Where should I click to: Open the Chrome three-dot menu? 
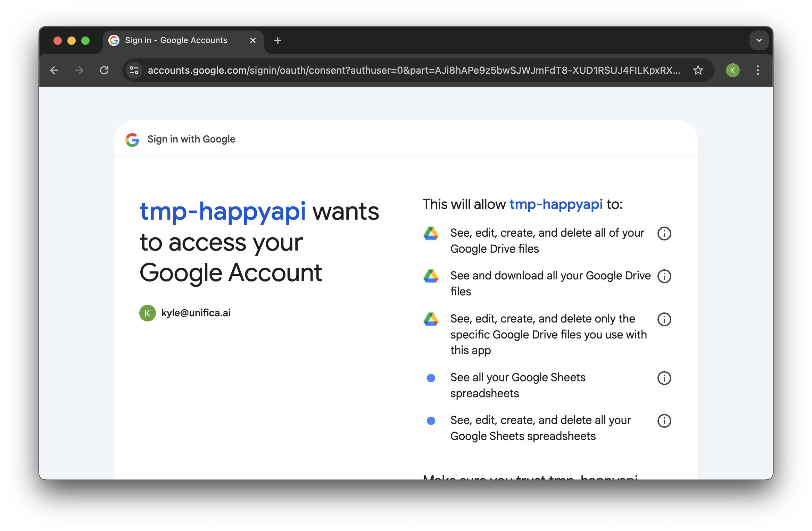757,71
